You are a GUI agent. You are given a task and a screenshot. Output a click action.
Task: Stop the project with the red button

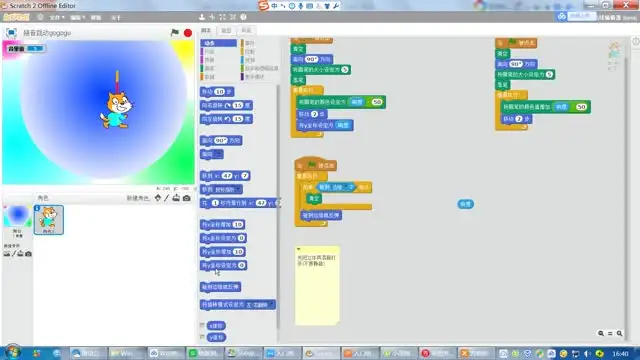pos(188,33)
